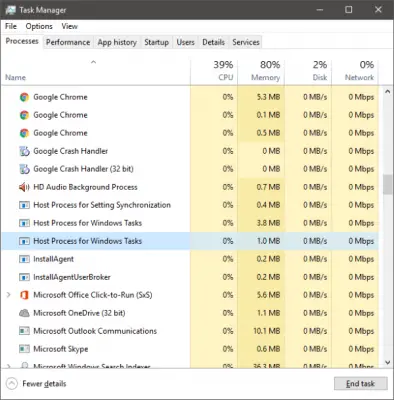Select the Microsoft Skype row name
394x400 pixels.
(x=61, y=349)
